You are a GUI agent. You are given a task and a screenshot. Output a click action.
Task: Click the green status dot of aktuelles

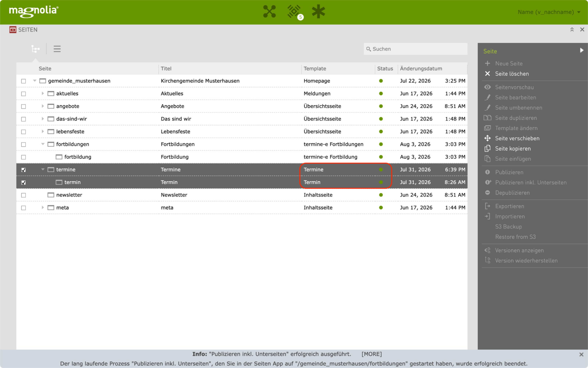(381, 93)
